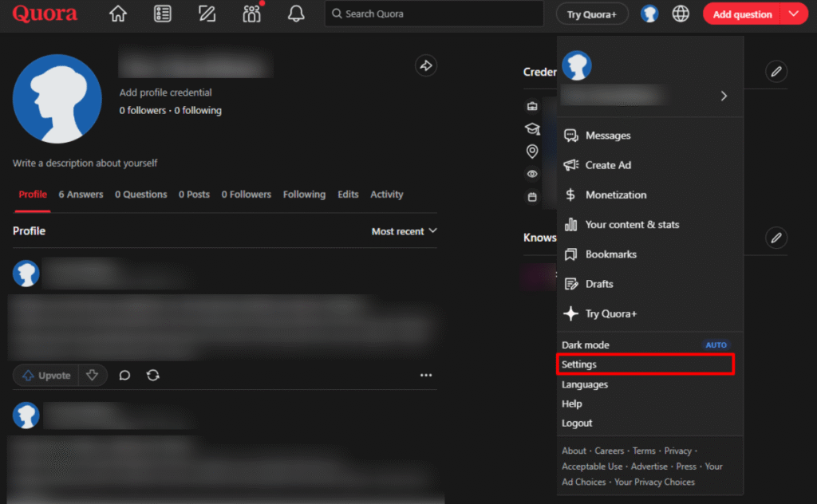The width and height of the screenshot is (817, 504).
Task: Open the Quora home feed icon
Action: coord(117,14)
